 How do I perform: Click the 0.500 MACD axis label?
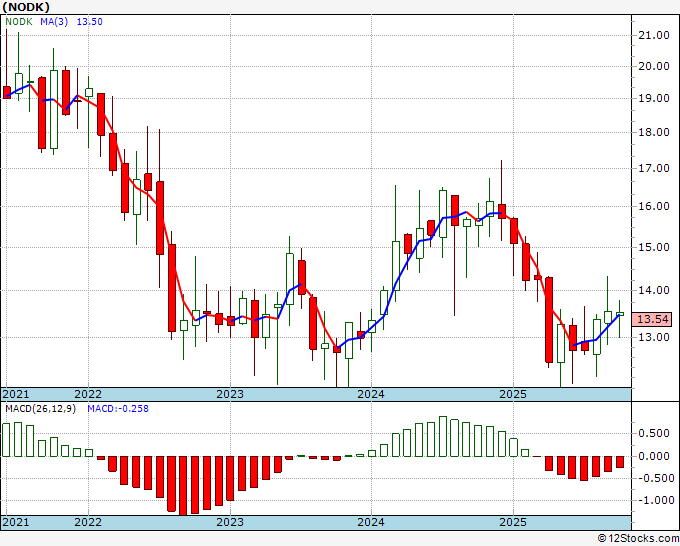tap(654, 434)
